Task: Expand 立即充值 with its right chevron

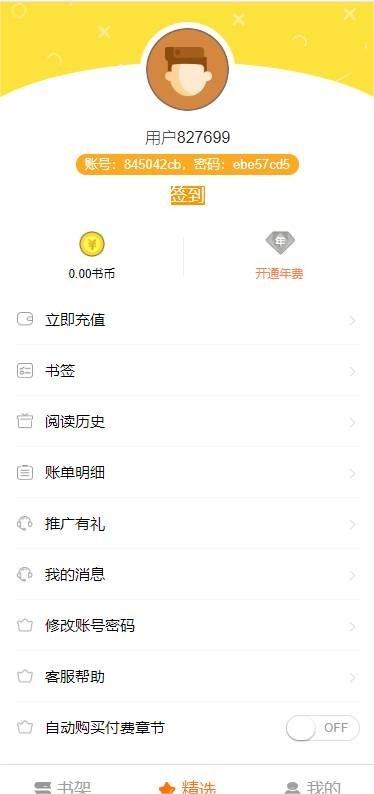Action: [352, 321]
